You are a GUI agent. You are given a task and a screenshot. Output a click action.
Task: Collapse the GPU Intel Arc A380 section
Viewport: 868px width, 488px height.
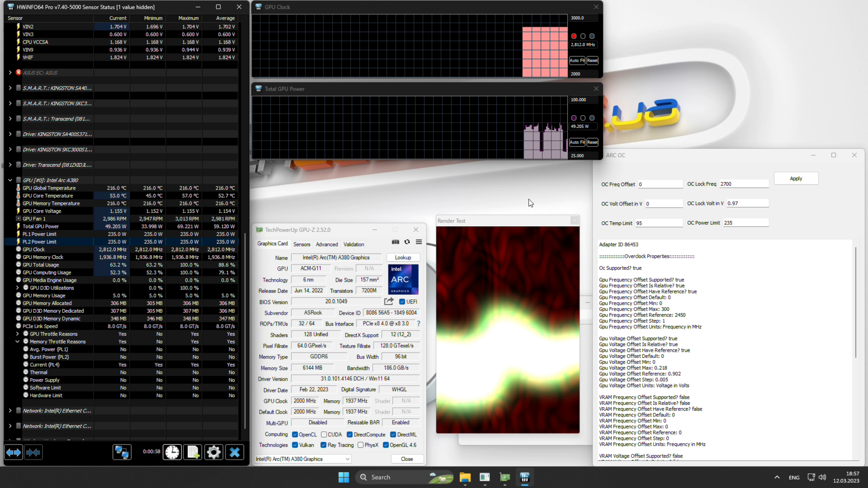click(x=10, y=180)
